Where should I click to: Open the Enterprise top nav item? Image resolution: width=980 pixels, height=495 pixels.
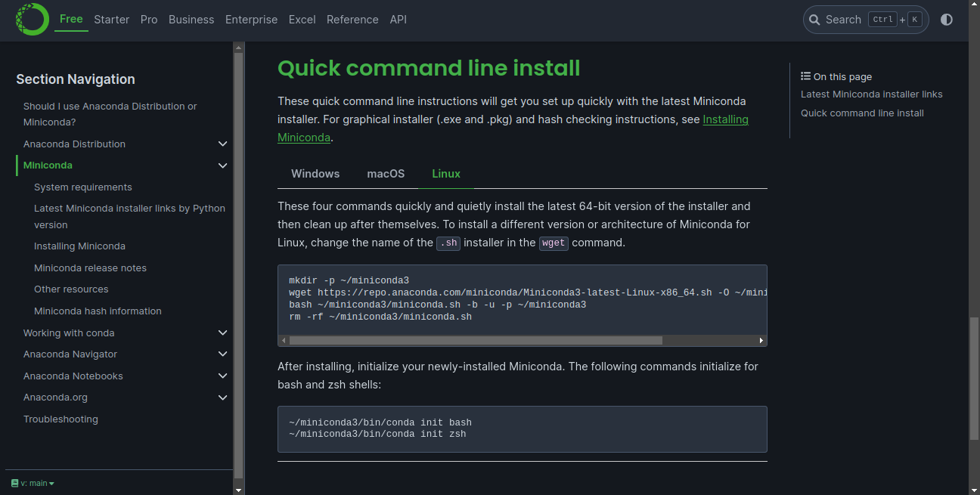tap(251, 20)
